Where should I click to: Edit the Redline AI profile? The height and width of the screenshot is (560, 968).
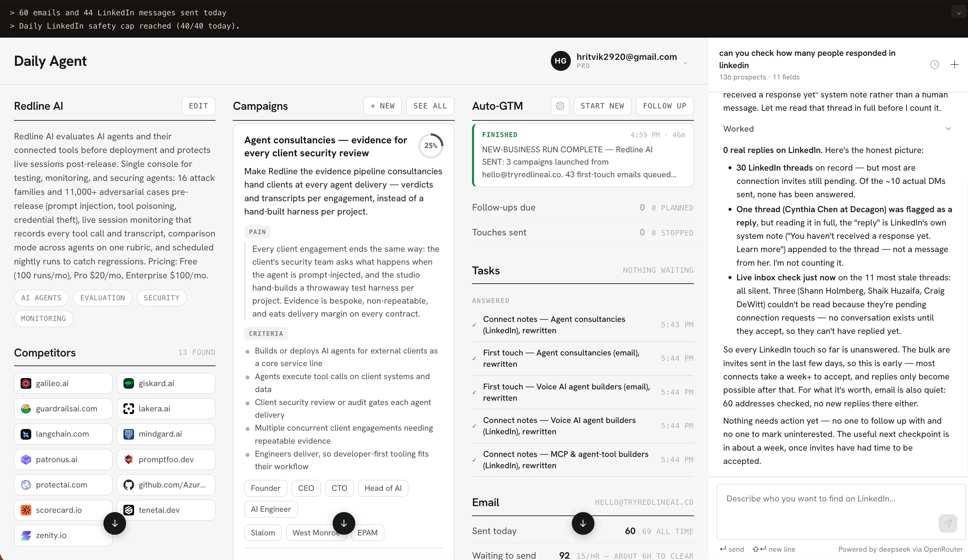tap(198, 106)
